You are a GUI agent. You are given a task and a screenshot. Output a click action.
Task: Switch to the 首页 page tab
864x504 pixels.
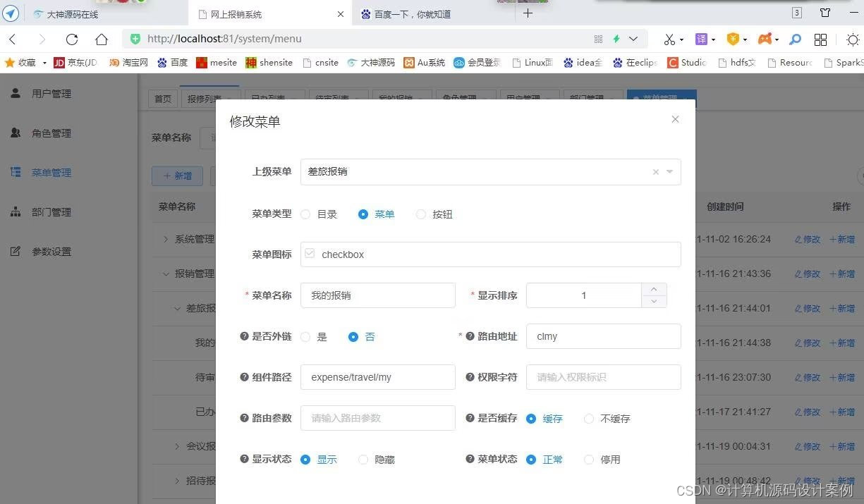click(x=163, y=99)
